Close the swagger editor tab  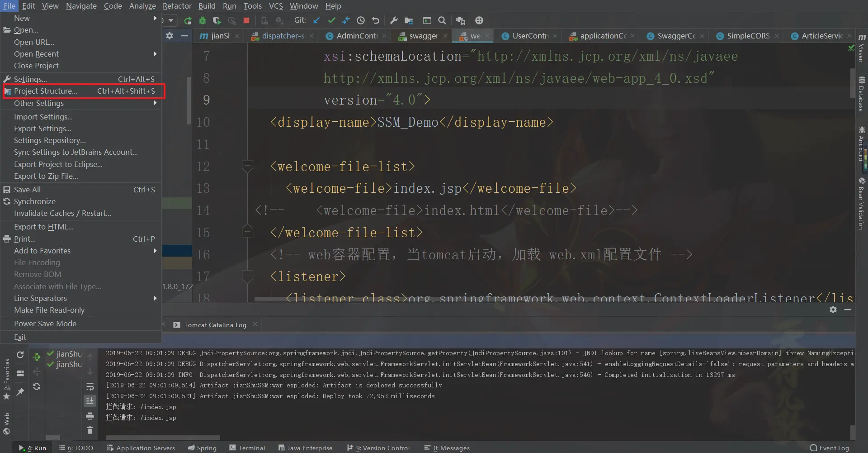point(445,36)
